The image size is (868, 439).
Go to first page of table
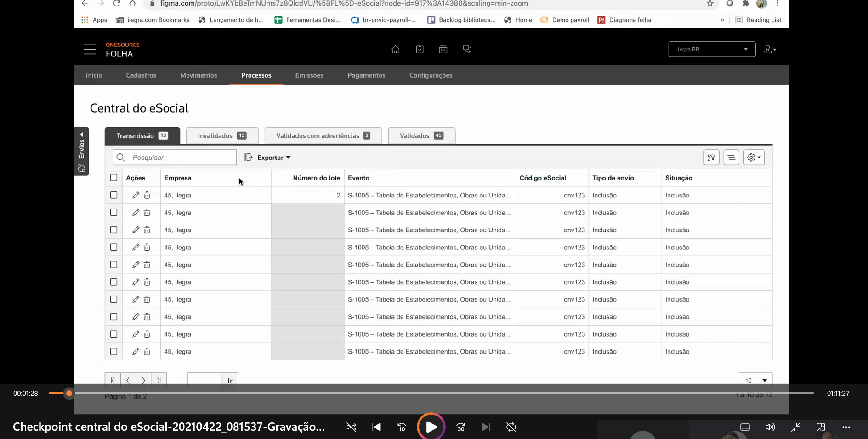[x=113, y=380]
